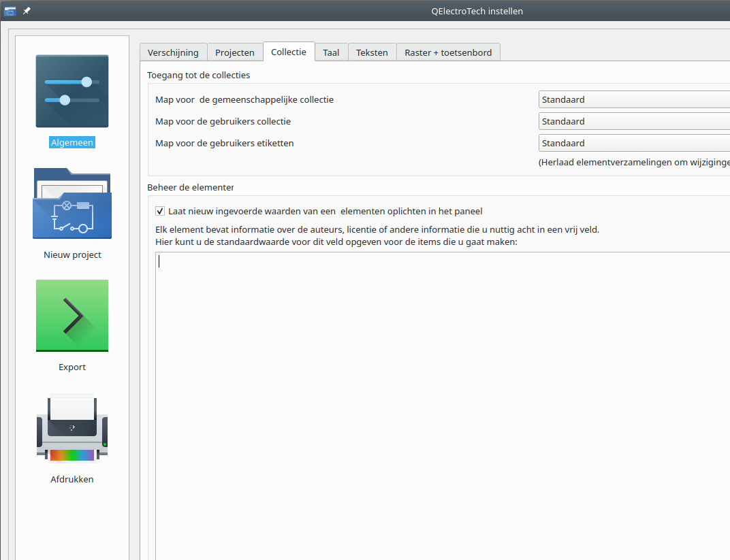Screen dimensions: 730x560
Task: Open the gebruikers etiketten folder dropdown
Action: coord(633,144)
